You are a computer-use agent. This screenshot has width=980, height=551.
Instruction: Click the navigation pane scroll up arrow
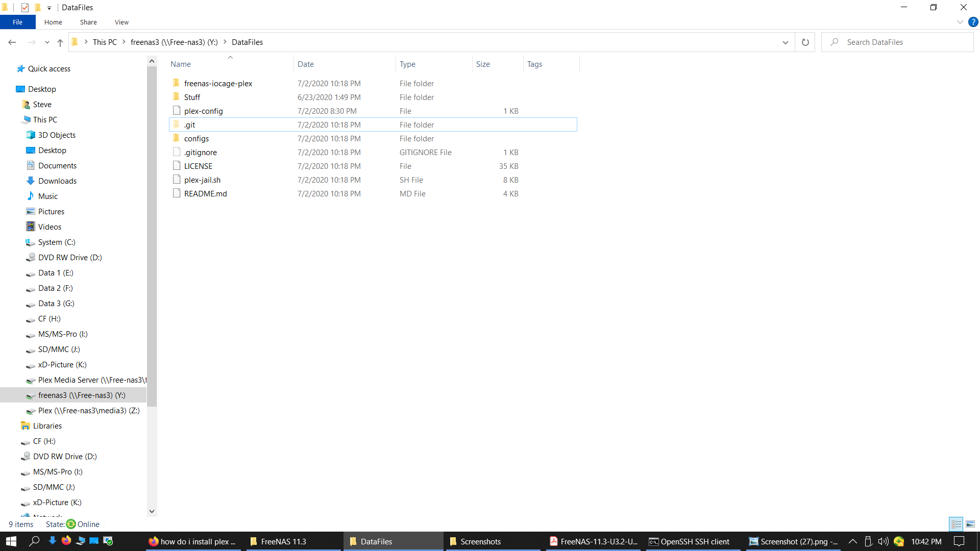point(152,61)
